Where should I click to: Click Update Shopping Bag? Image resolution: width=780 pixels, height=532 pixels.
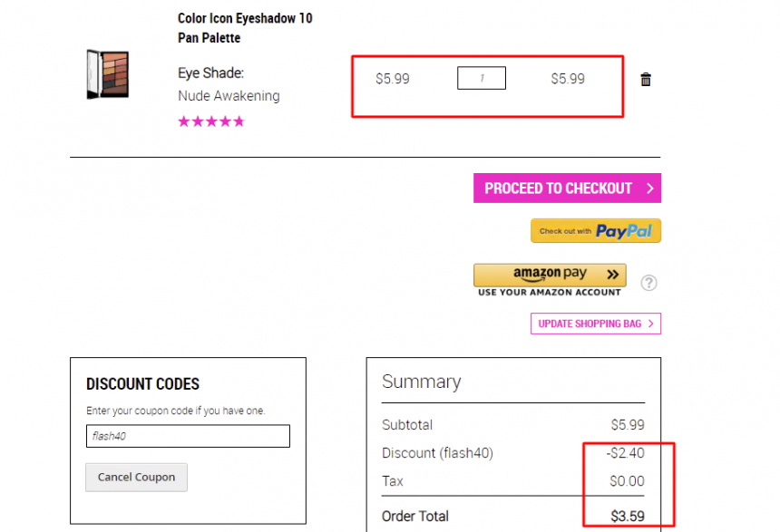pyautogui.click(x=596, y=324)
